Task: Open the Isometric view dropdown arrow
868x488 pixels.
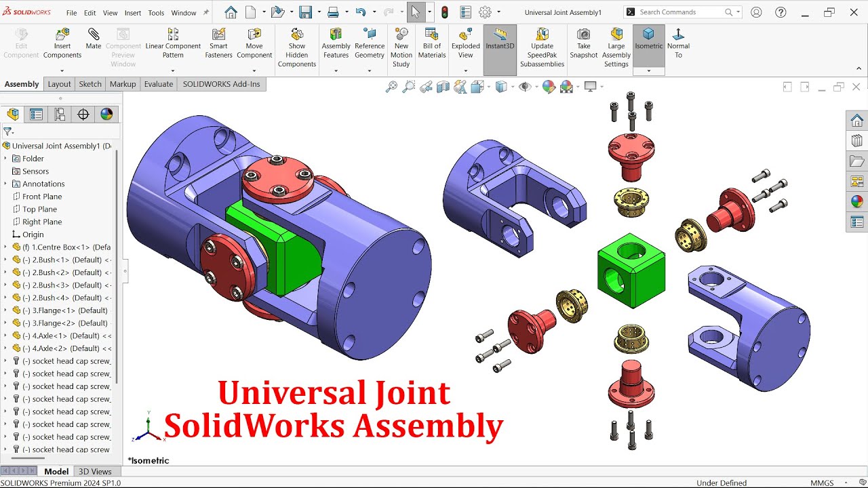Action: point(648,70)
